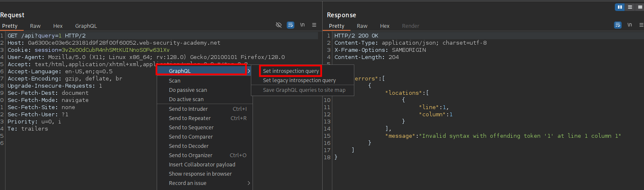The height and width of the screenshot is (190, 644).
Task: Expand the GraphQL submenu in context menu
Action: (201, 71)
